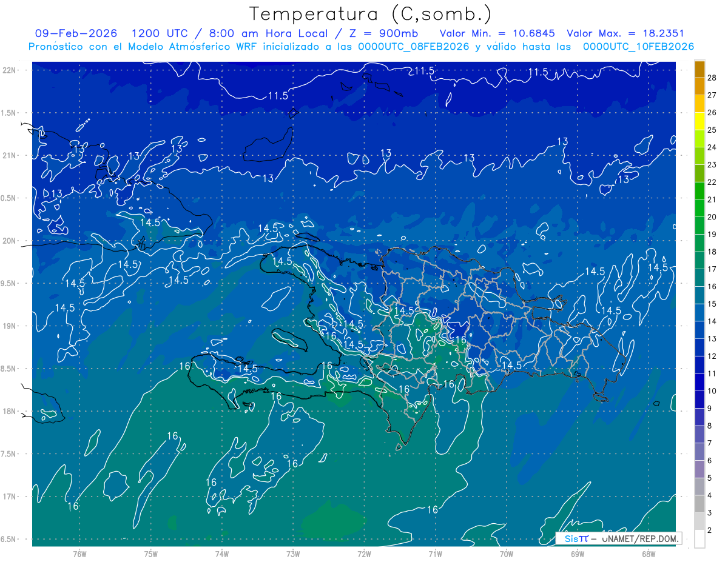Click the 'UNAMET/REP.DOM.' logo label

coord(639,538)
